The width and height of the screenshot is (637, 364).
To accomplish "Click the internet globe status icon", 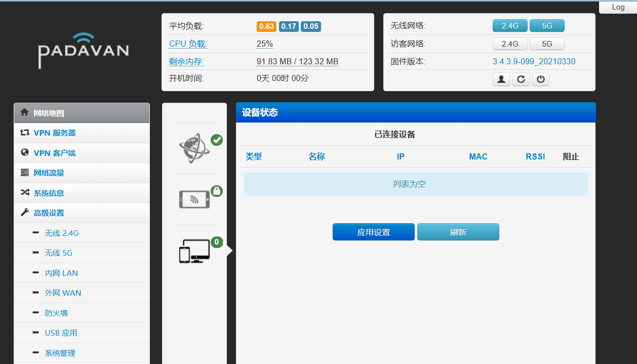I will (194, 148).
